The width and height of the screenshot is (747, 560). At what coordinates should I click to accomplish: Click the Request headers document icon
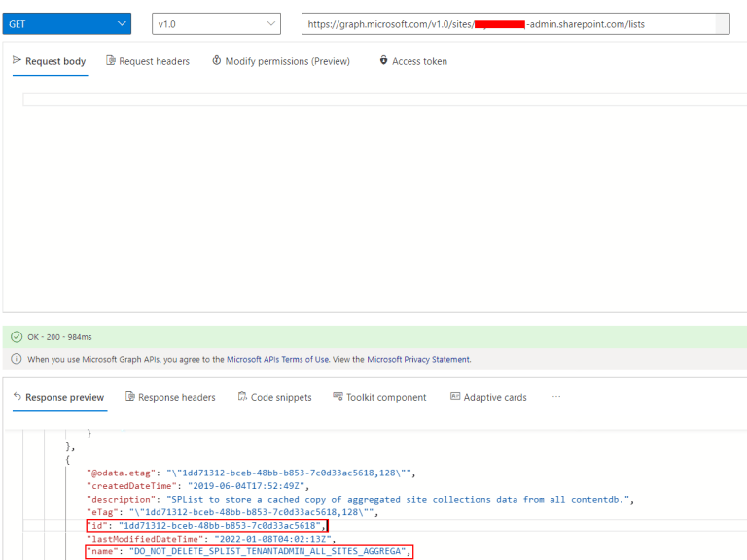(x=111, y=60)
